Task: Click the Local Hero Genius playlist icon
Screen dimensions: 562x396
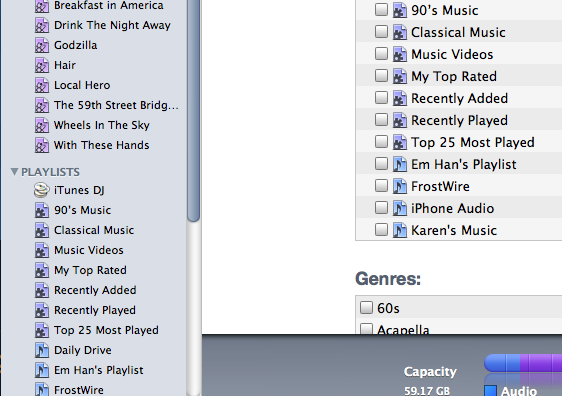Action: [42, 86]
